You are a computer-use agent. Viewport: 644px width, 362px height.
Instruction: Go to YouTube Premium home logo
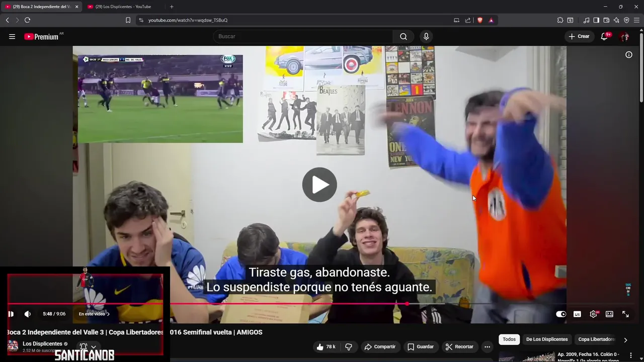(41, 37)
